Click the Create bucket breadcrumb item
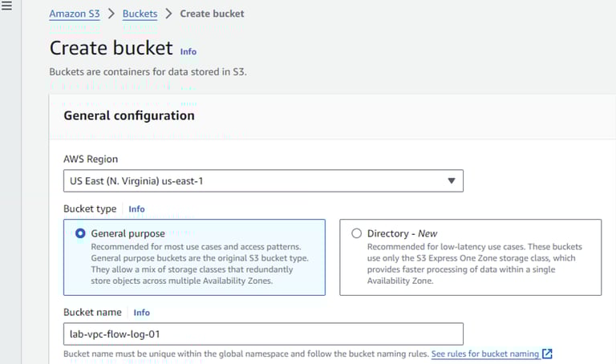The image size is (616, 364). coord(212,14)
